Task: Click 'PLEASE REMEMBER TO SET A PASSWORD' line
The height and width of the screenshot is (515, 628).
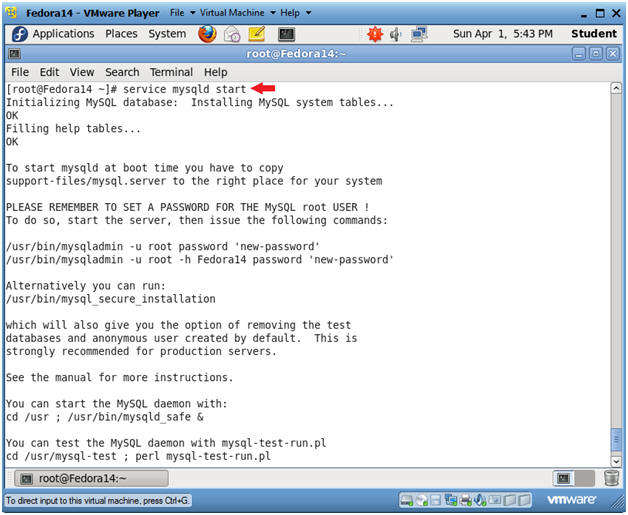Action: (187, 207)
